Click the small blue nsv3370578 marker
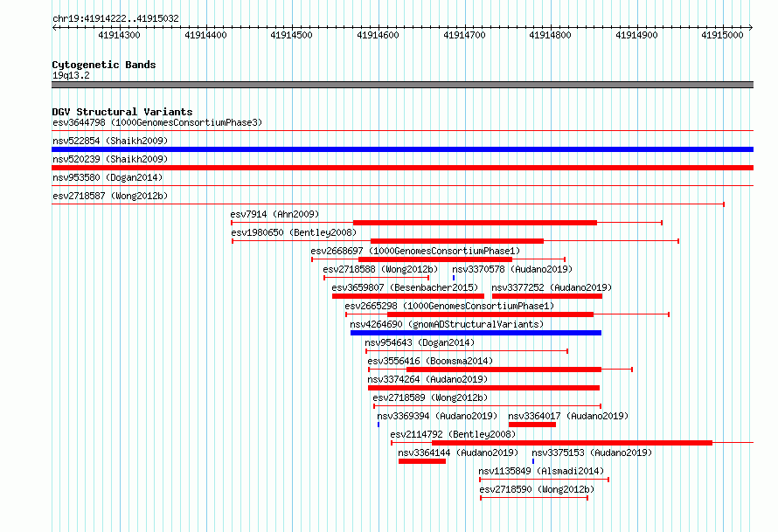Screen dimensions: 778x532 (454, 278)
